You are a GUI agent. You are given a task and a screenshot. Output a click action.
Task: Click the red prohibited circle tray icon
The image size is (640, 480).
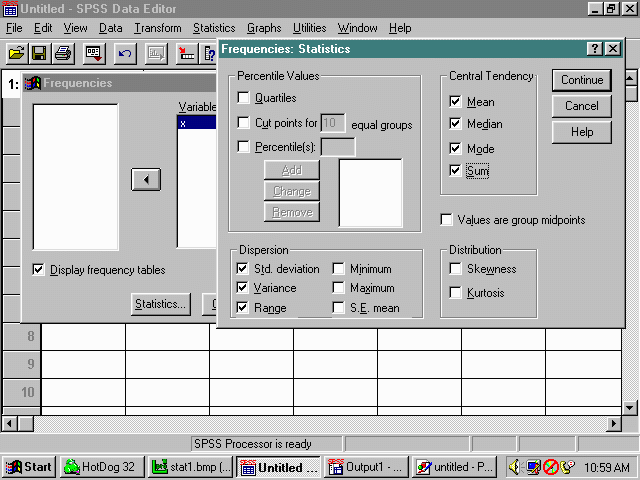click(x=551, y=467)
